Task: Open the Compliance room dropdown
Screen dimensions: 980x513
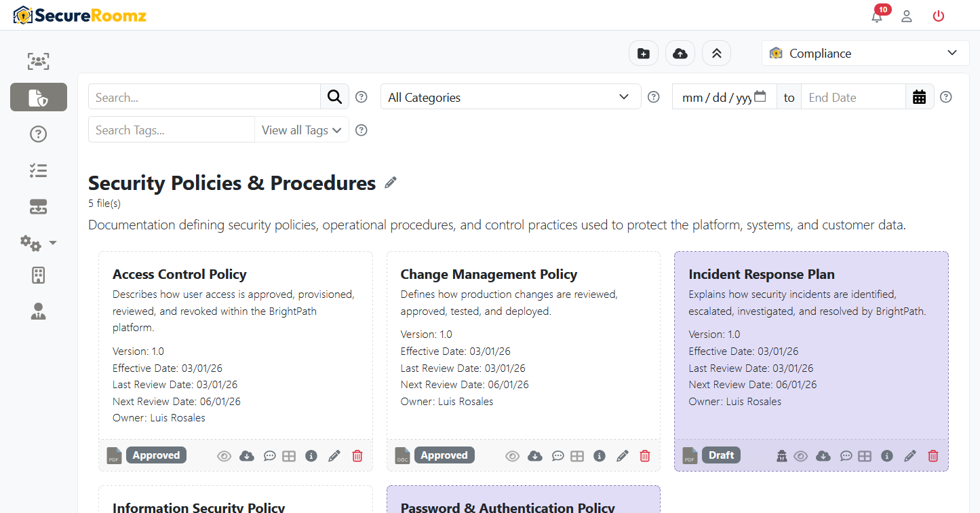Action: click(x=865, y=54)
